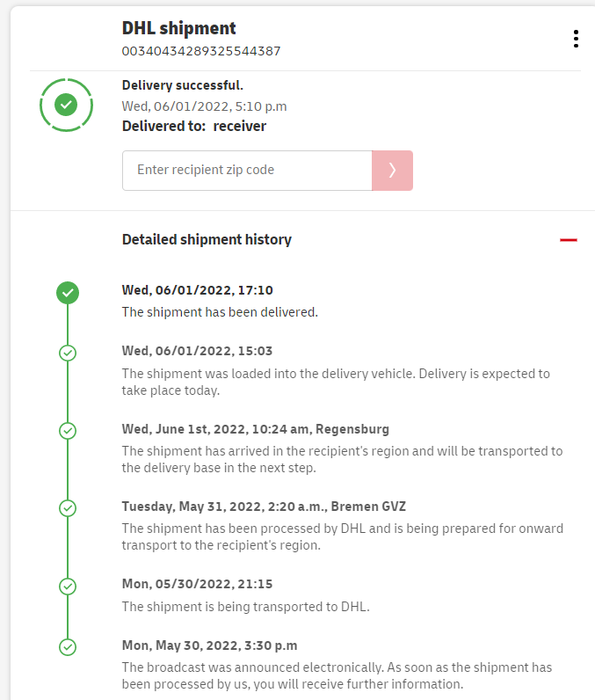Click the DHL shipment title
Screen dimensions: 595x700
pyautogui.click(x=179, y=28)
